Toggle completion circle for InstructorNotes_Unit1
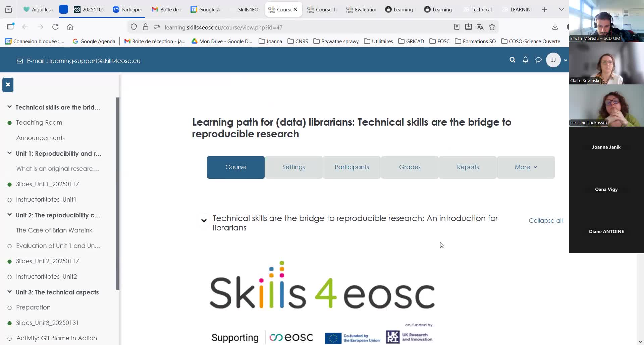The height and width of the screenshot is (345, 644). 9,199
